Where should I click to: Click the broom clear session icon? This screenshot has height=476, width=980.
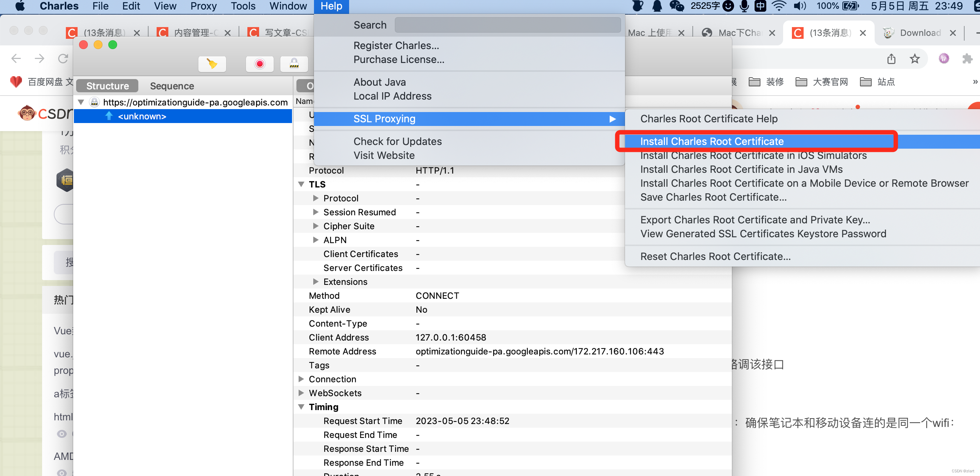tap(212, 64)
